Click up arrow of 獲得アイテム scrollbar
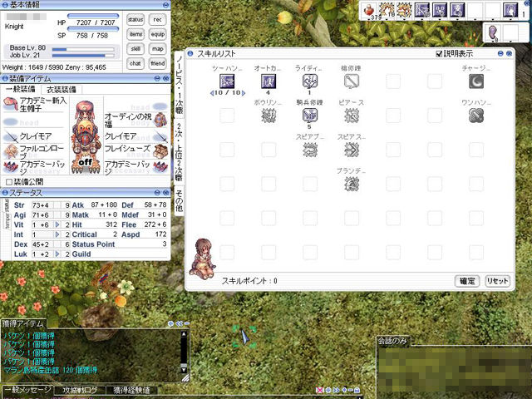This screenshot has height=399, width=532. click(x=184, y=334)
